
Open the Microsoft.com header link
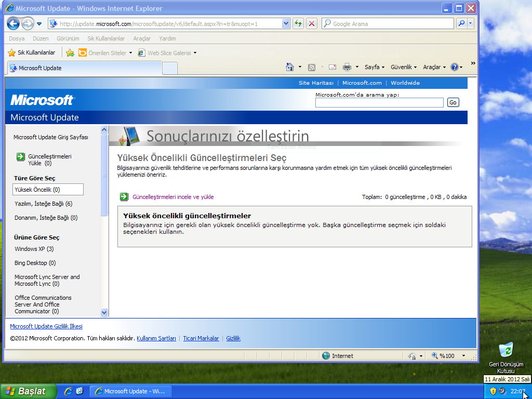[362, 83]
